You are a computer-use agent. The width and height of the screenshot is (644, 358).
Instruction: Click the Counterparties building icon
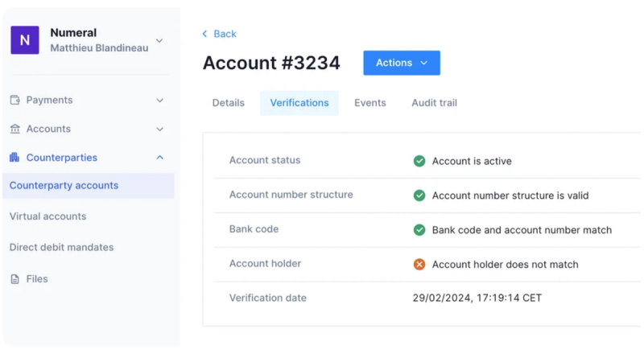[14, 157]
